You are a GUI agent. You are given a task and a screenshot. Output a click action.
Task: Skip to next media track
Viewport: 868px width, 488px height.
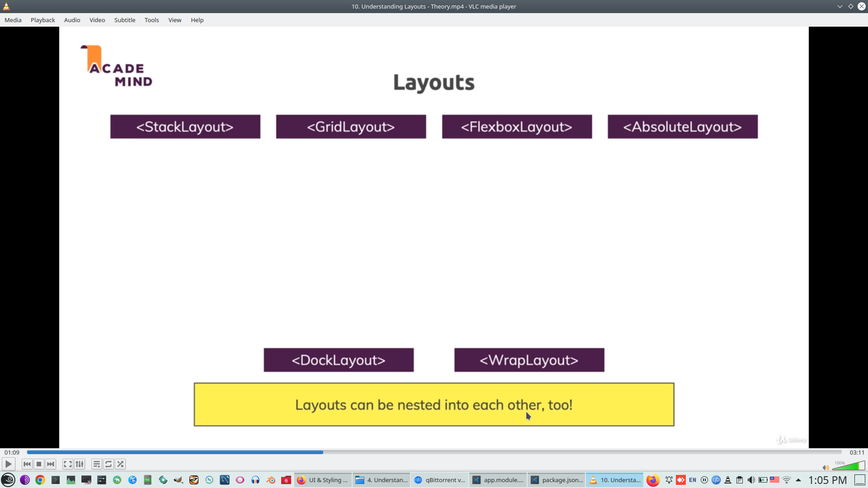pyautogui.click(x=51, y=464)
